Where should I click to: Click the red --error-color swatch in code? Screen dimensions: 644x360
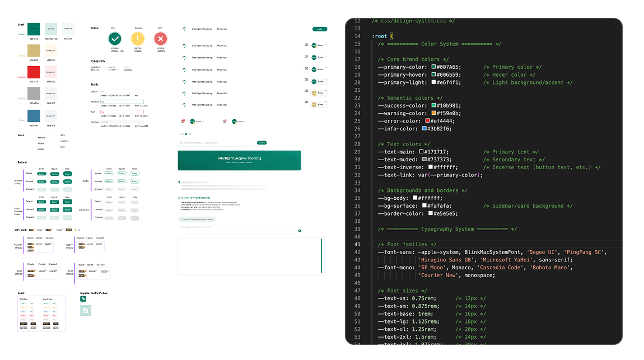(427, 121)
